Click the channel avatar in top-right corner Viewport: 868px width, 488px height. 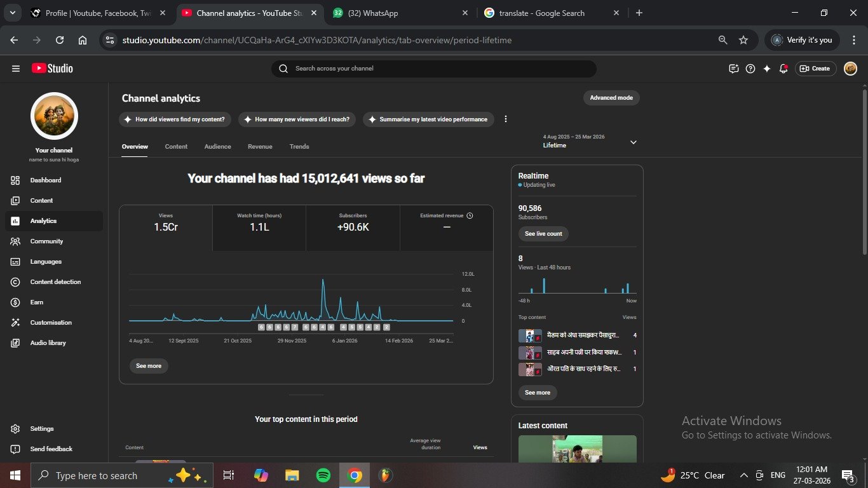850,69
